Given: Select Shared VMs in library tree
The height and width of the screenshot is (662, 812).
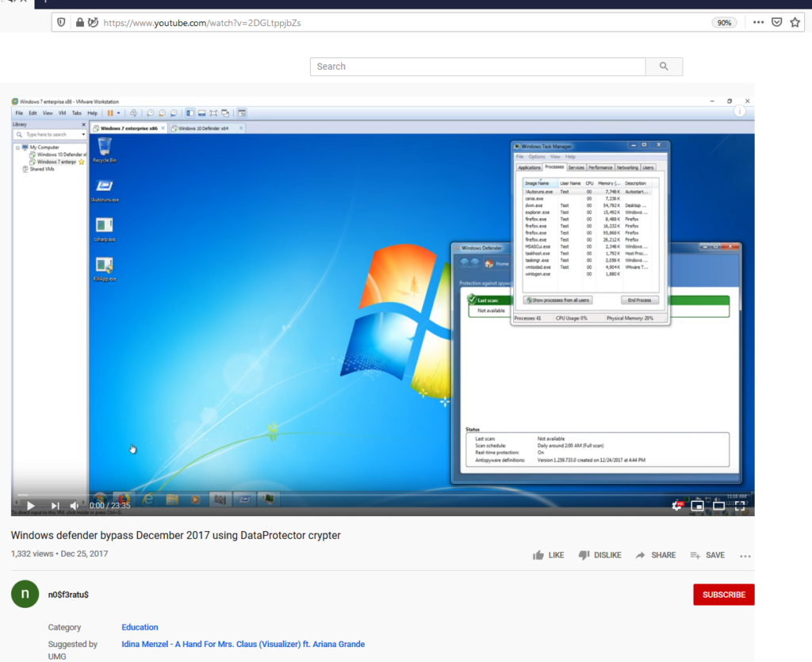Looking at the screenshot, I should point(38,169).
